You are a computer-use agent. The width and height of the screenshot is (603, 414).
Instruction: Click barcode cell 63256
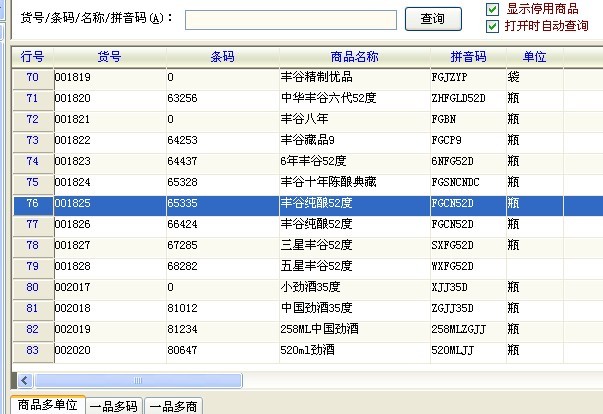pyautogui.click(x=182, y=98)
